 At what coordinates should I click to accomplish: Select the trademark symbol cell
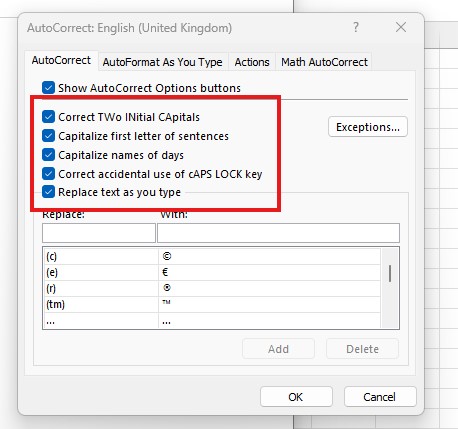pos(269,304)
